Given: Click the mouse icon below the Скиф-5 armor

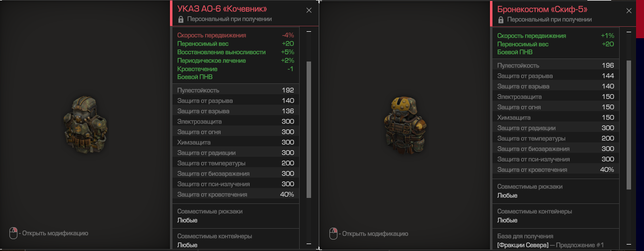Looking at the screenshot, I should pyautogui.click(x=333, y=233).
